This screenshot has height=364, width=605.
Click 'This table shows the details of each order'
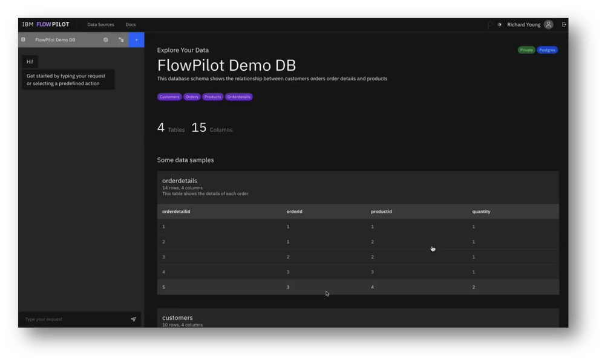tap(205, 194)
